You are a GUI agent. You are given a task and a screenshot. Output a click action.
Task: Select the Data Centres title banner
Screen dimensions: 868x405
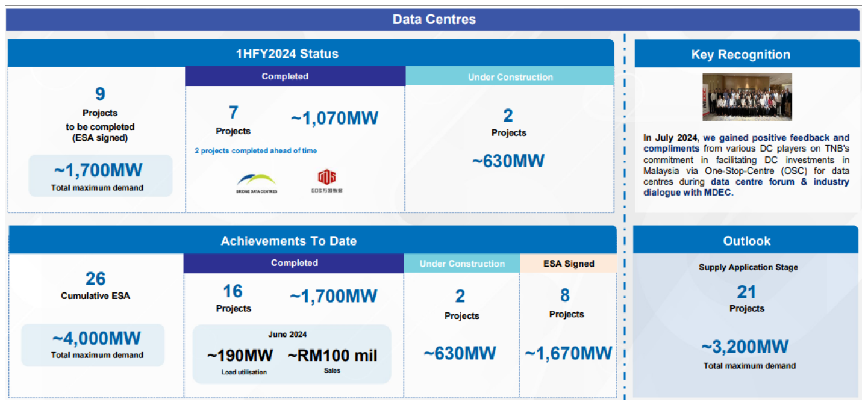[433, 19]
